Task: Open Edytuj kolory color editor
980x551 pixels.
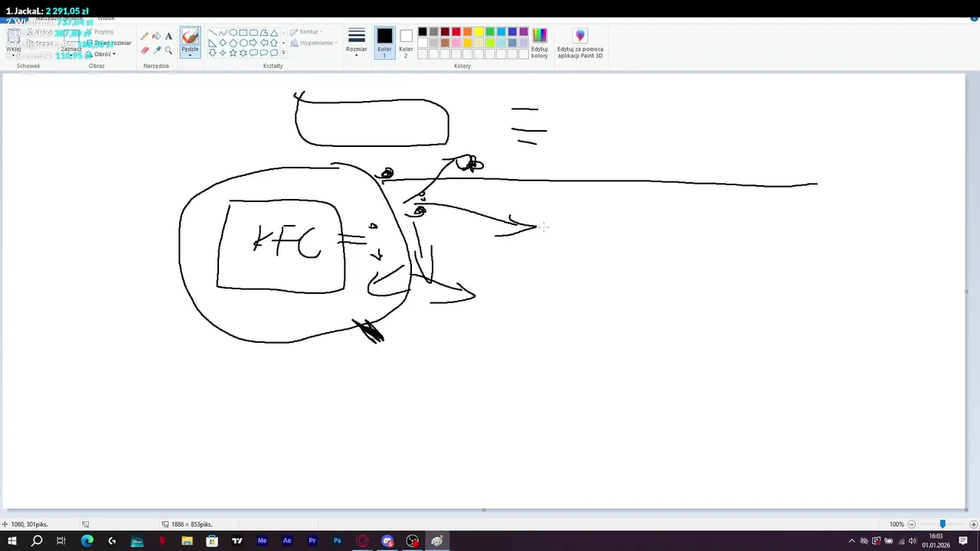Action: point(540,43)
